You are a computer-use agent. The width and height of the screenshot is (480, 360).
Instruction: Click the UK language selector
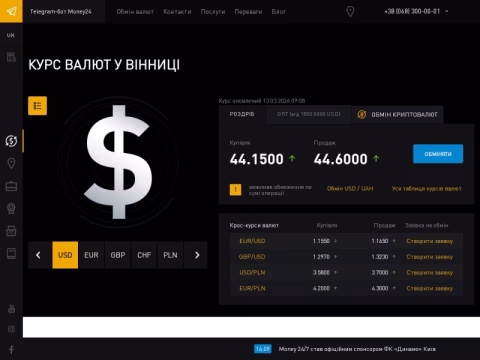click(x=11, y=35)
